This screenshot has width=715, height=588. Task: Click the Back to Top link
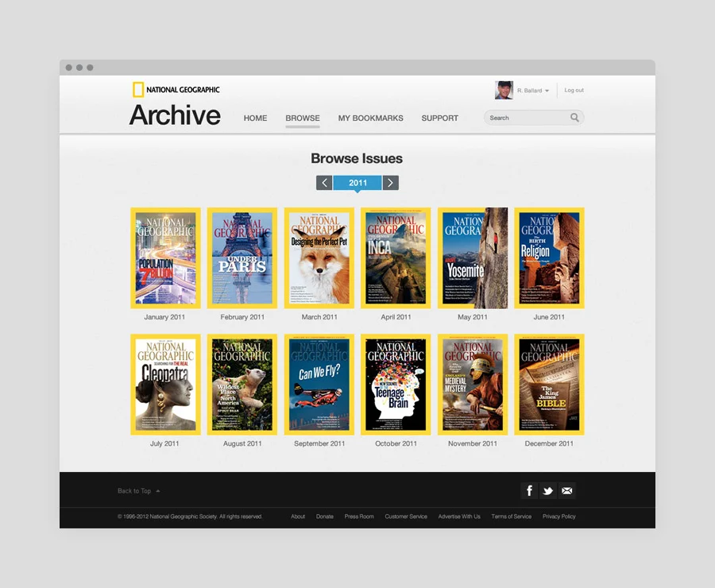point(138,491)
